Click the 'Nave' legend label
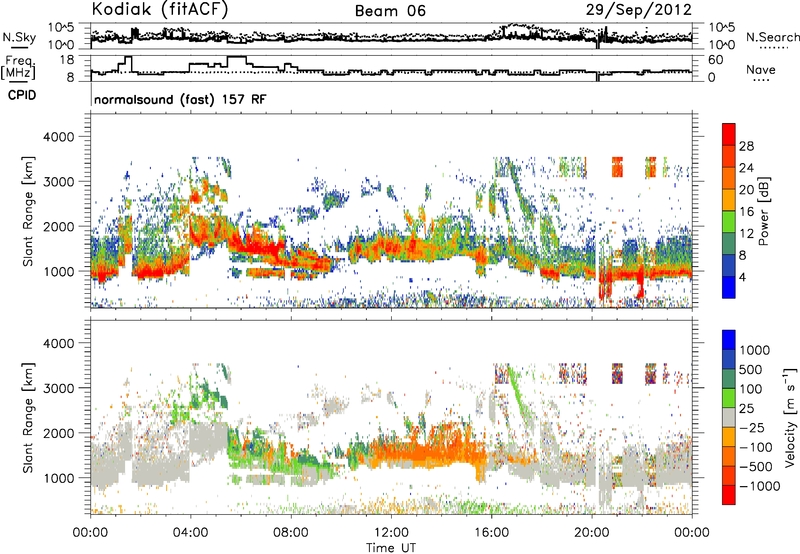 click(x=761, y=69)
